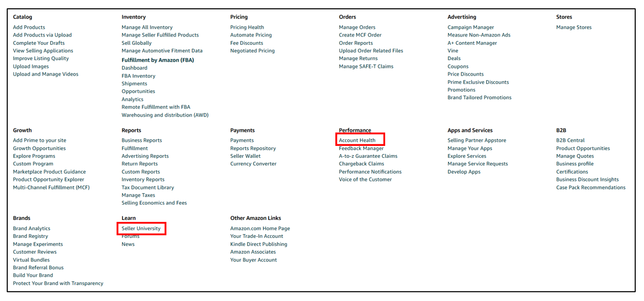Image resolution: width=644 pixels, height=301 pixels.
Task: Click Advertising Reports link
Action: click(x=145, y=156)
